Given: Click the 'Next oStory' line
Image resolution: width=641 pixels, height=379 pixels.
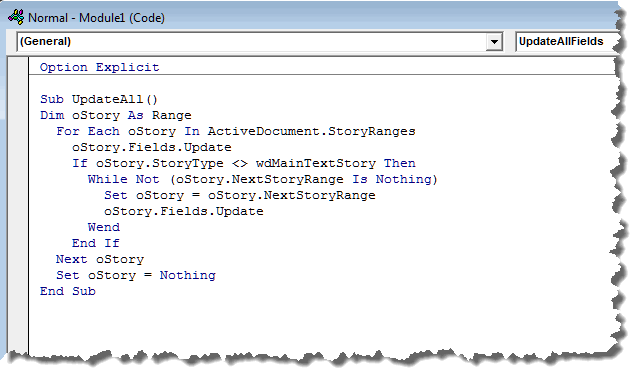Looking at the screenshot, I should coord(100,259).
